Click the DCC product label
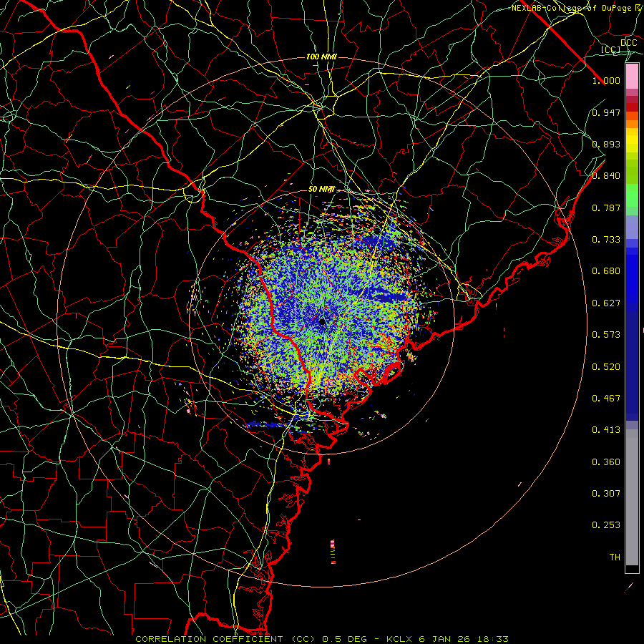The width and height of the screenshot is (644, 644). click(x=628, y=43)
